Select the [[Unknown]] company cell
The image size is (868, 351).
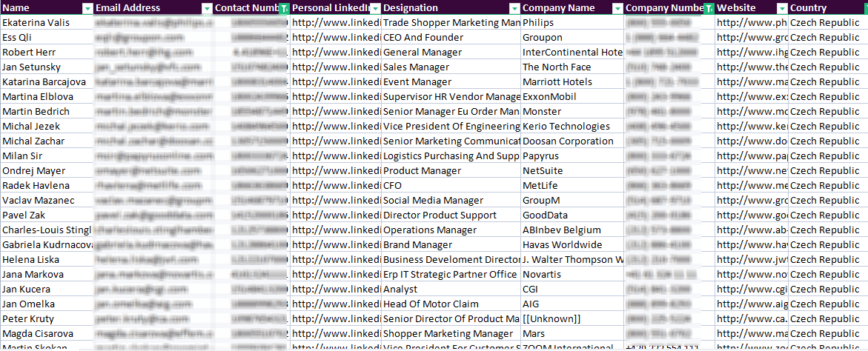pos(572,319)
